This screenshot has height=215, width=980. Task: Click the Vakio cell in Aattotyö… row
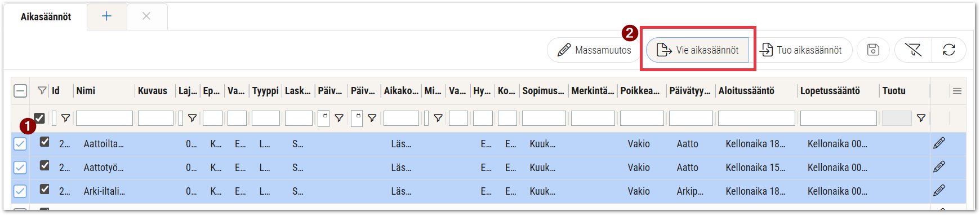(639, 168)
